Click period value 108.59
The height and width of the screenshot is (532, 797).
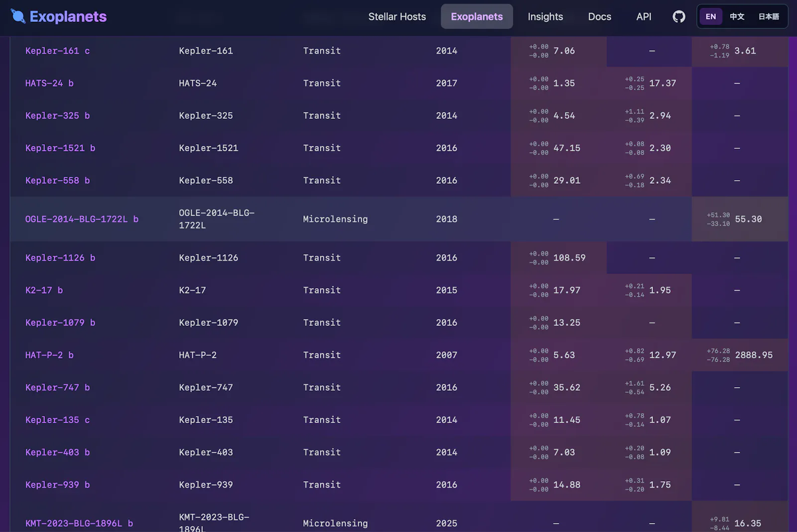569,258
